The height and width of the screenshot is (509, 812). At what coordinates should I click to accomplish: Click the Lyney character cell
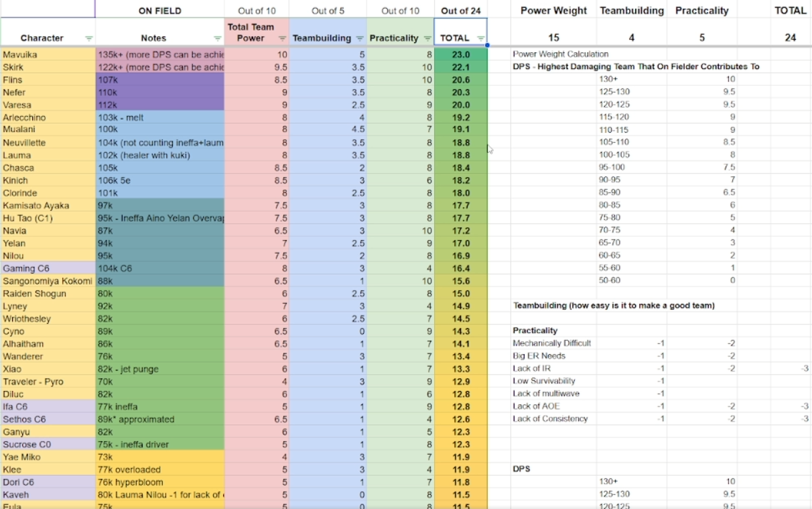pyautogui.click(x=48, y=306)
